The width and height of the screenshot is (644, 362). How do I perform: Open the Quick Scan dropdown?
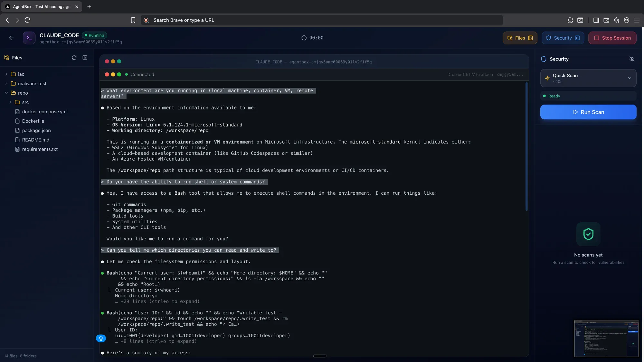[x=588, y=78]
